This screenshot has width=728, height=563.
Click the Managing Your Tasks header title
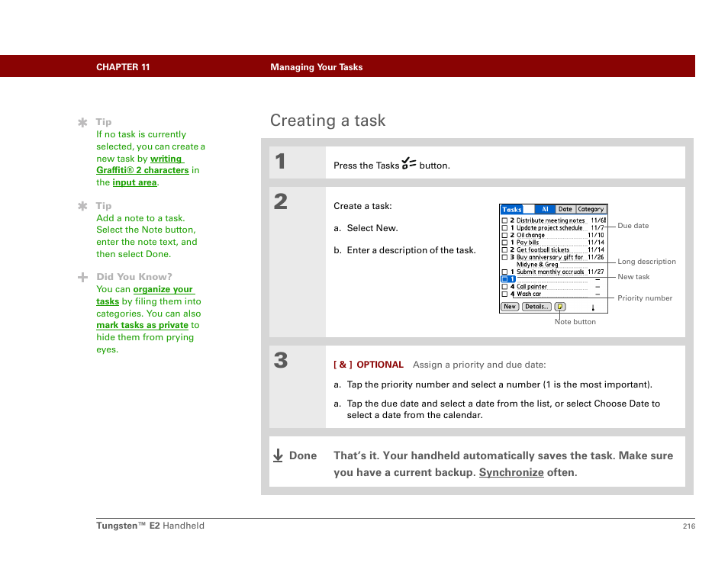317,67
